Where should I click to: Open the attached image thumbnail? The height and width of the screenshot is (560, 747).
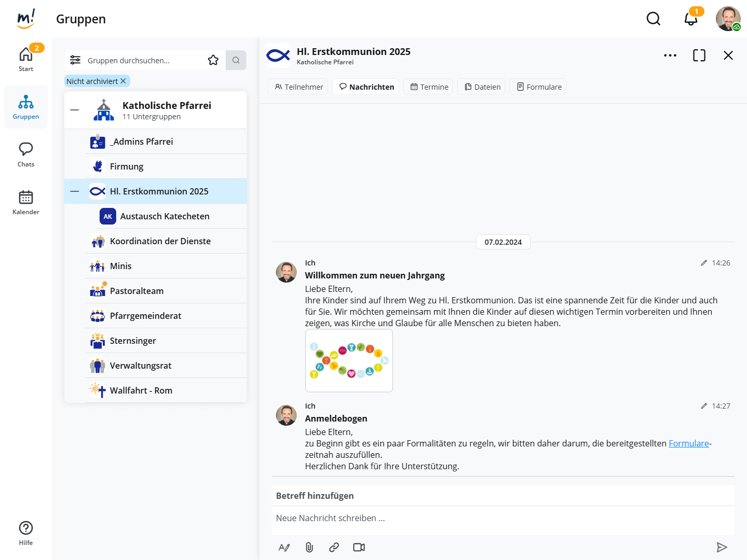click(x=349, y=360)
